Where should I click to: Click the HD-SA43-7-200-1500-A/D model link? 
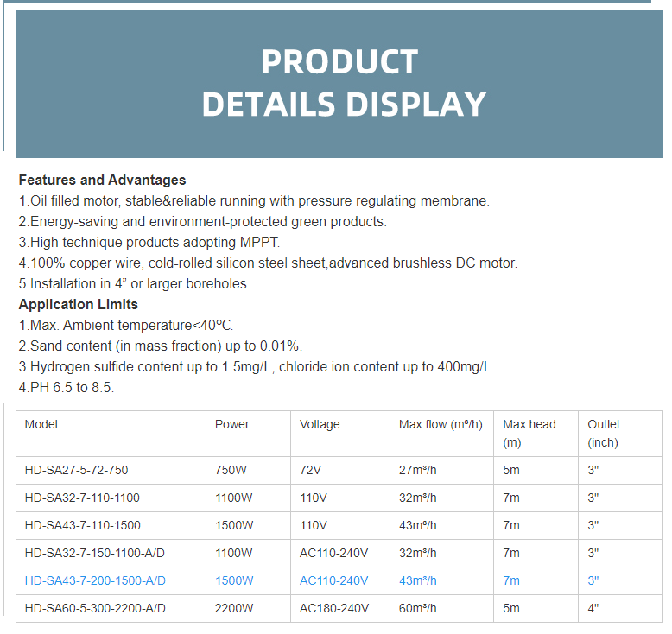point(95,580)
